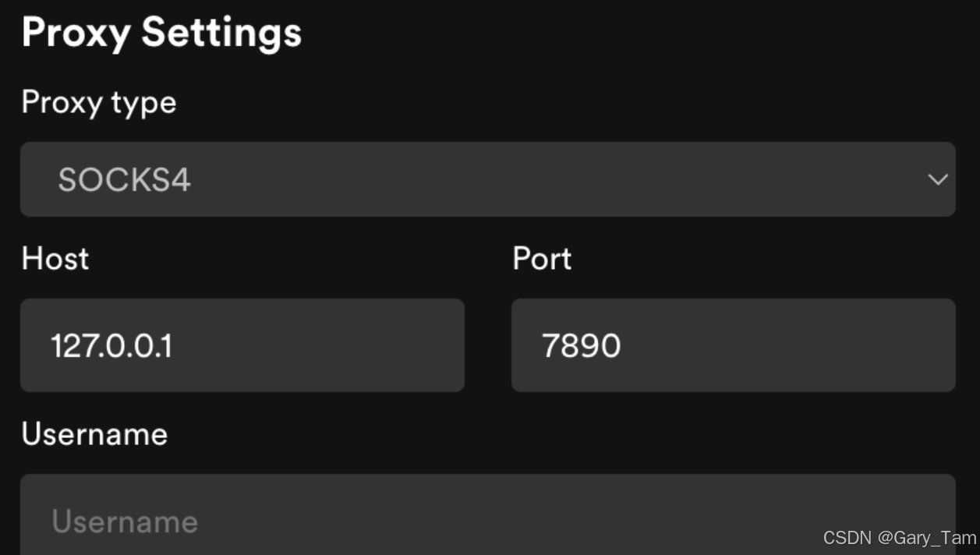Click empty area right of 127.0.0.1
Image resolution: width=980 pixels, height=555 pixels.
[320, 345]
